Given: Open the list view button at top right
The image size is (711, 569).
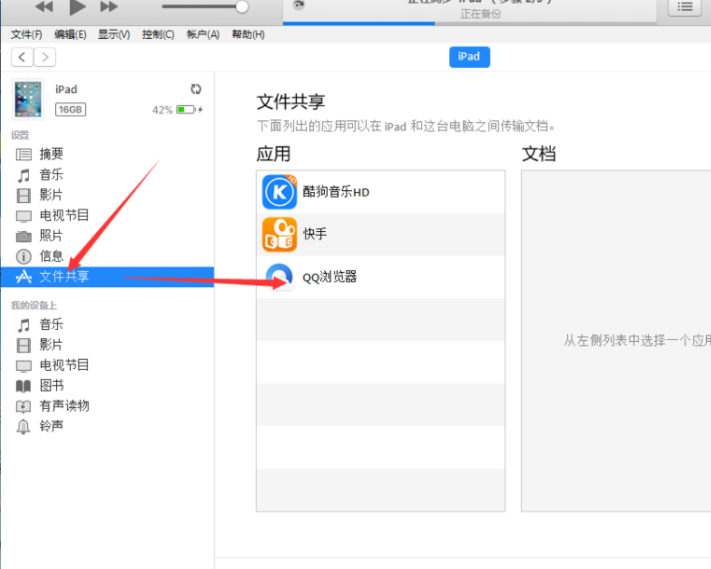Looking at the screenshot, I should click(x=684, y=7).
